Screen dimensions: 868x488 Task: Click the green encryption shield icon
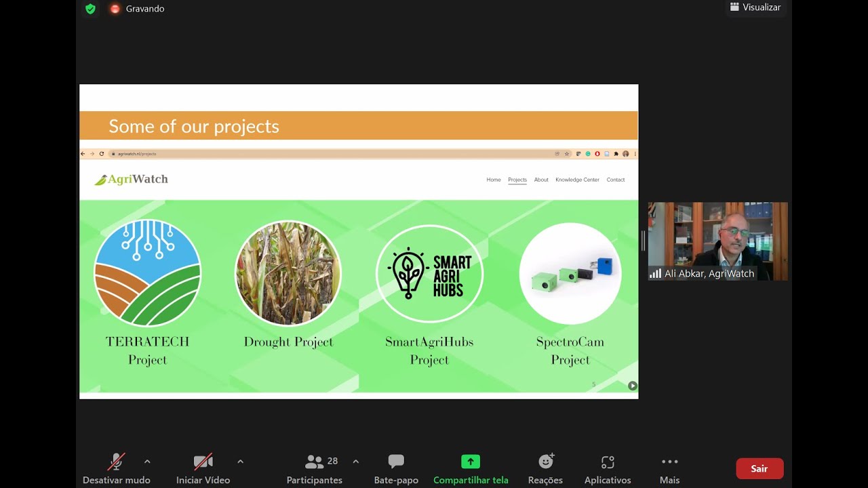pos(90,9)
